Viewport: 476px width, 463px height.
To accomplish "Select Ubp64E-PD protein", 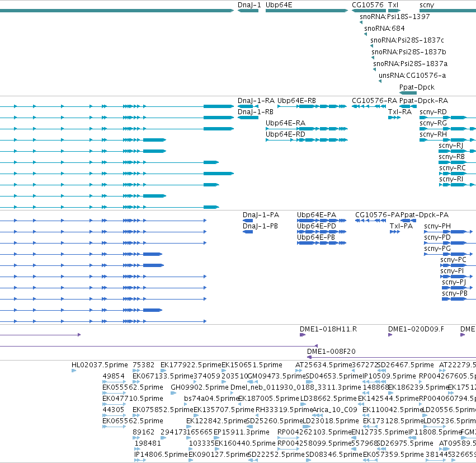I will 322,232.
